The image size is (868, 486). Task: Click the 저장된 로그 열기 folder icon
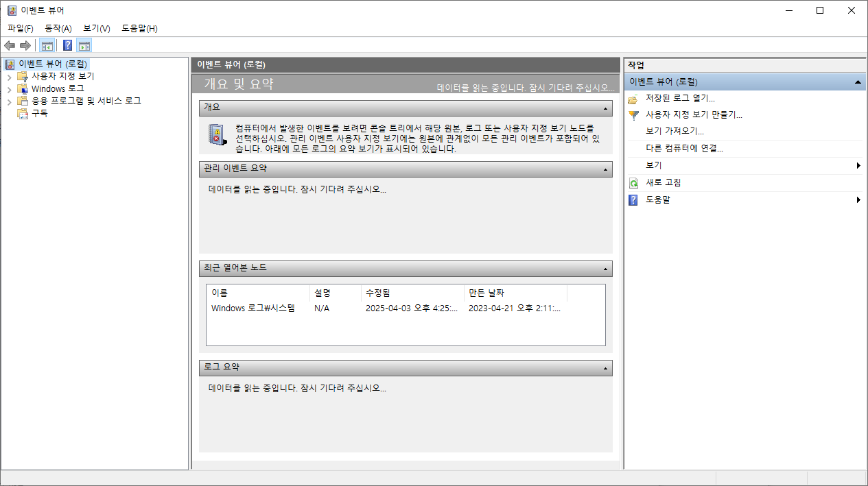coord(633,98)
